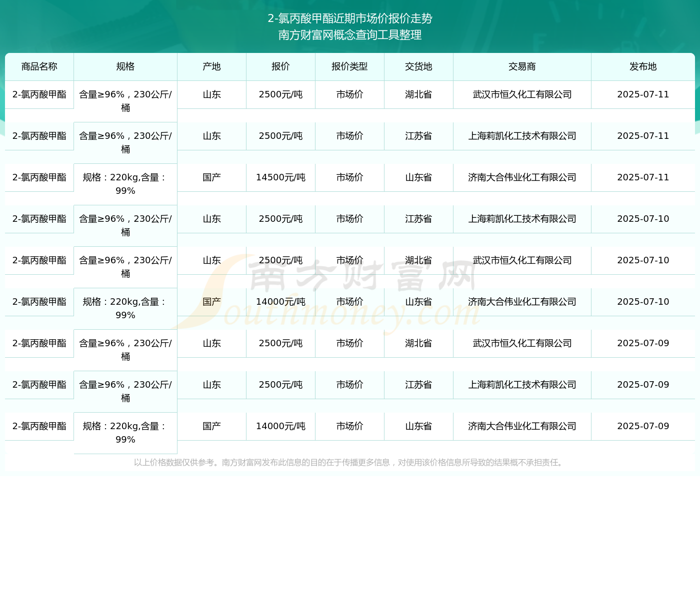Click 14000元/吨 in the 2025-07-09 row
This screenshot has height=602, width=700.
point(280,426)
